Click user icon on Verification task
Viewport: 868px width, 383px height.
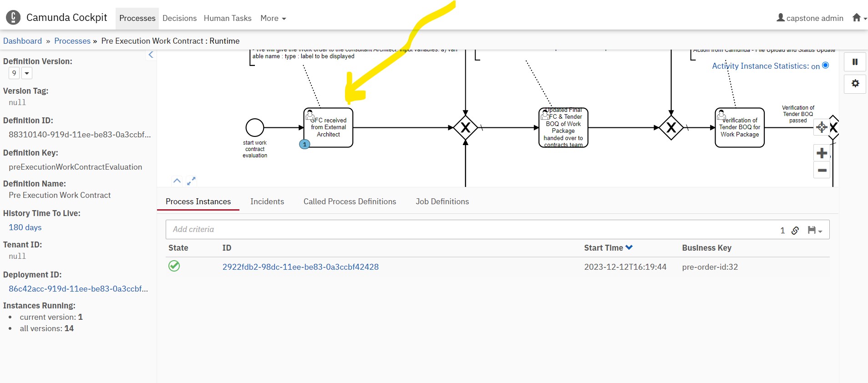click(721, 115)
